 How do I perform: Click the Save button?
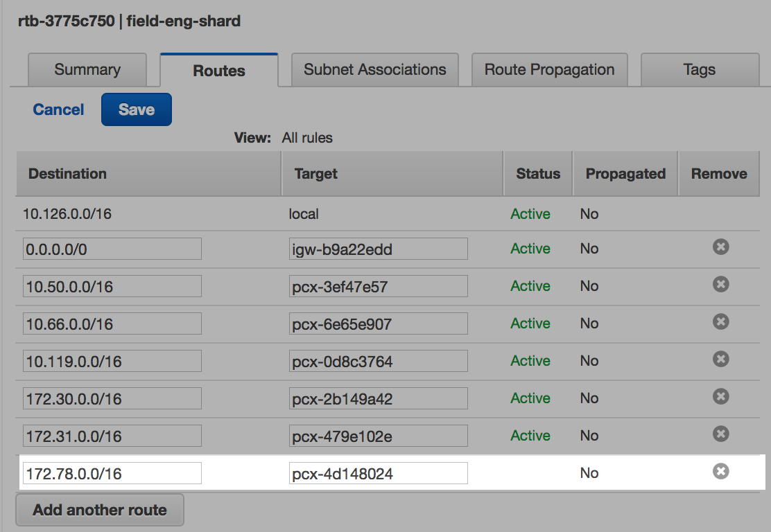(137, 109)
